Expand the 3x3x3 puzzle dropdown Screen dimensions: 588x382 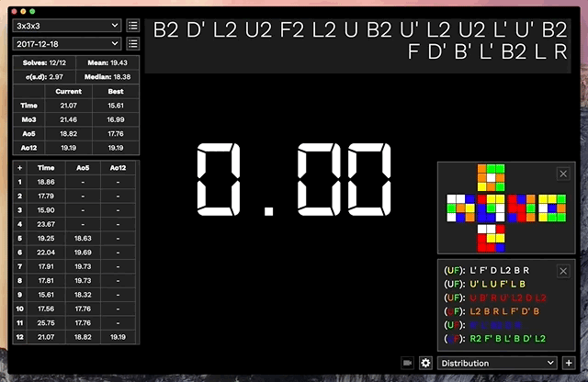point(66,26)
